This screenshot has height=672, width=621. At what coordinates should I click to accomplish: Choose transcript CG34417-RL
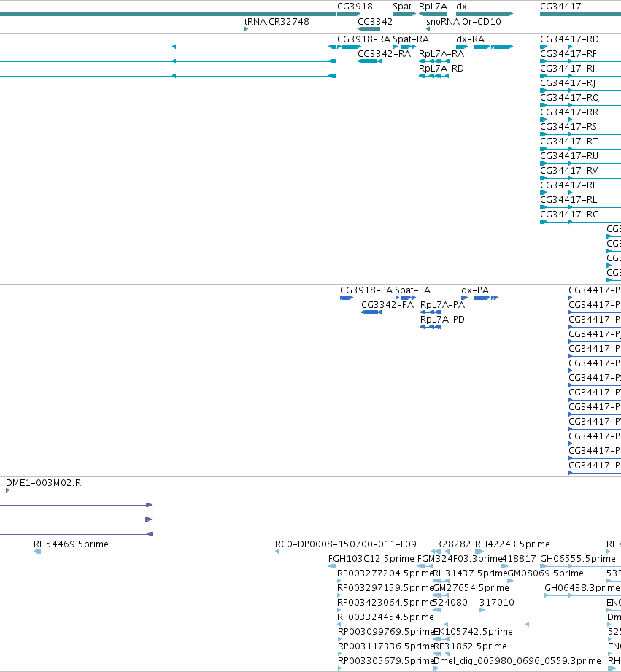pyautogui.click(x=568, y=199)
